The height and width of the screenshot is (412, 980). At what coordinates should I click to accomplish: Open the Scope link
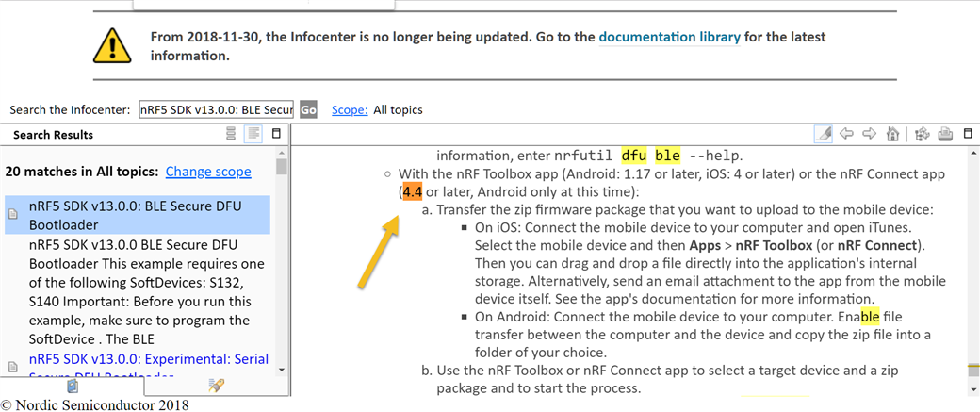[x=350, y=110]
